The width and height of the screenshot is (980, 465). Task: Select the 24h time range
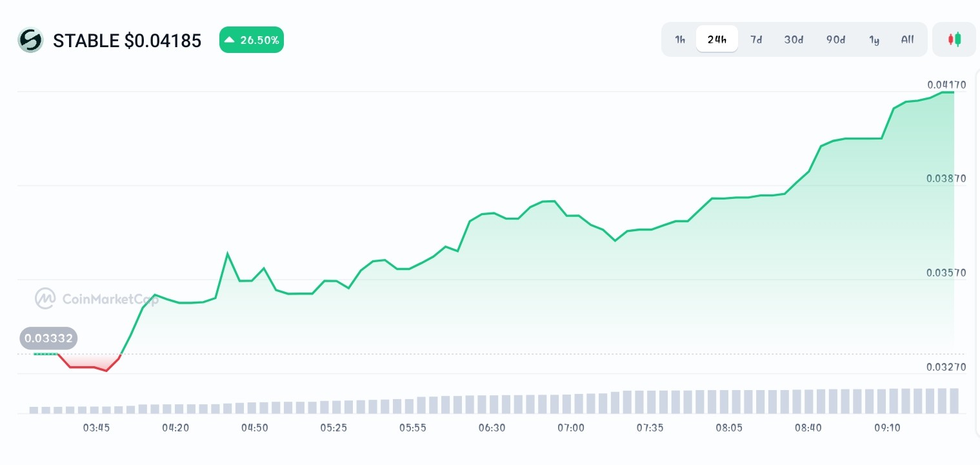[x=717, y=39]
